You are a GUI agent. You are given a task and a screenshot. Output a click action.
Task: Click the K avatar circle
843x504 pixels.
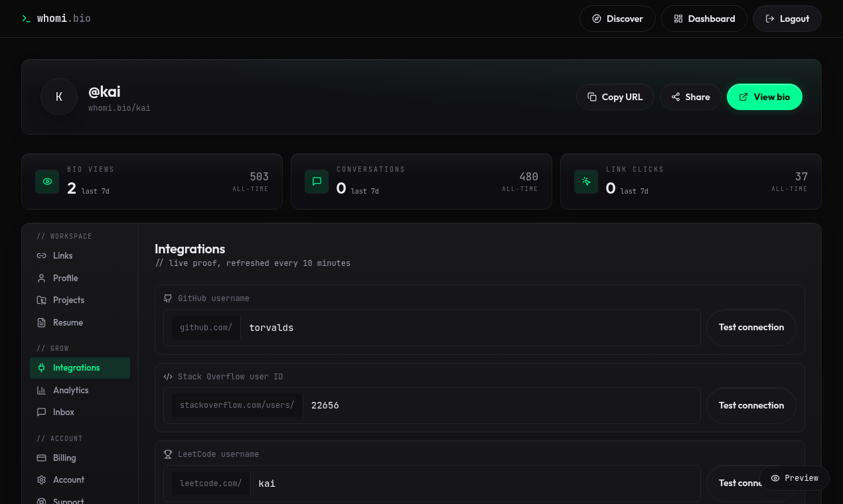tap(59, 97)
